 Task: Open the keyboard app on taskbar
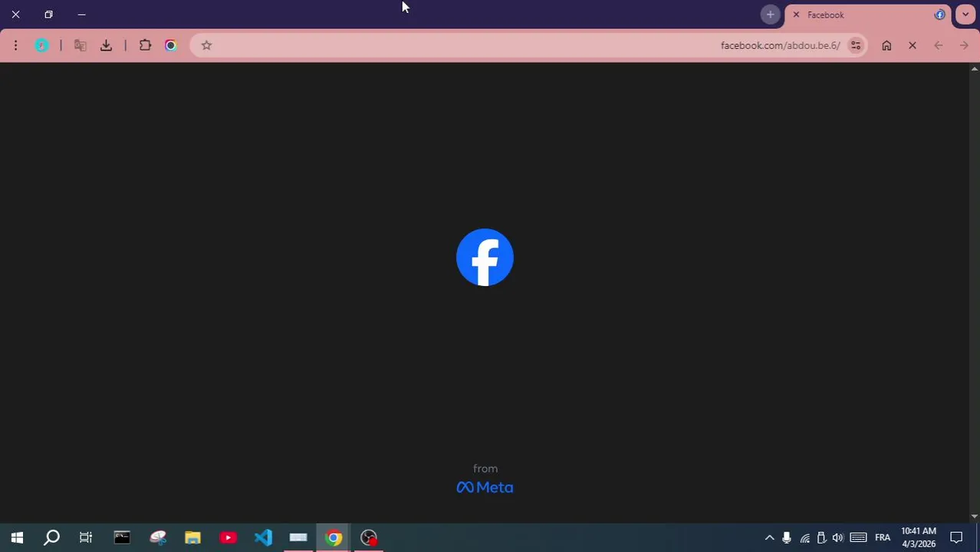[x=298, y=537]
